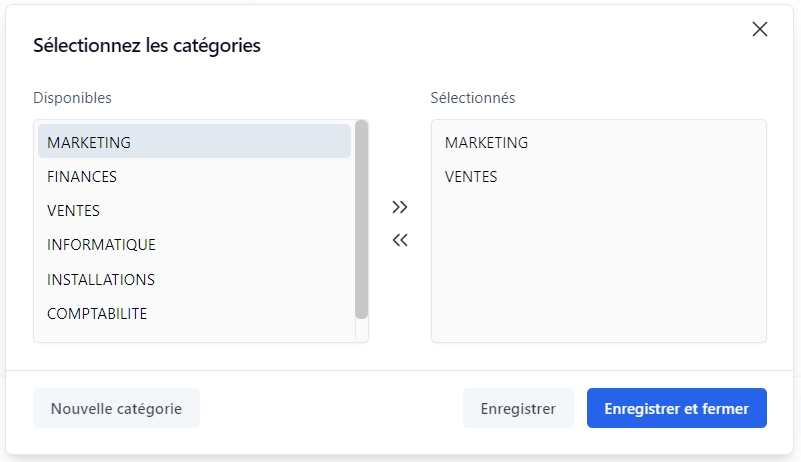
Task: Choose VENTES from the Disponibles list
Action: point(73,211)
